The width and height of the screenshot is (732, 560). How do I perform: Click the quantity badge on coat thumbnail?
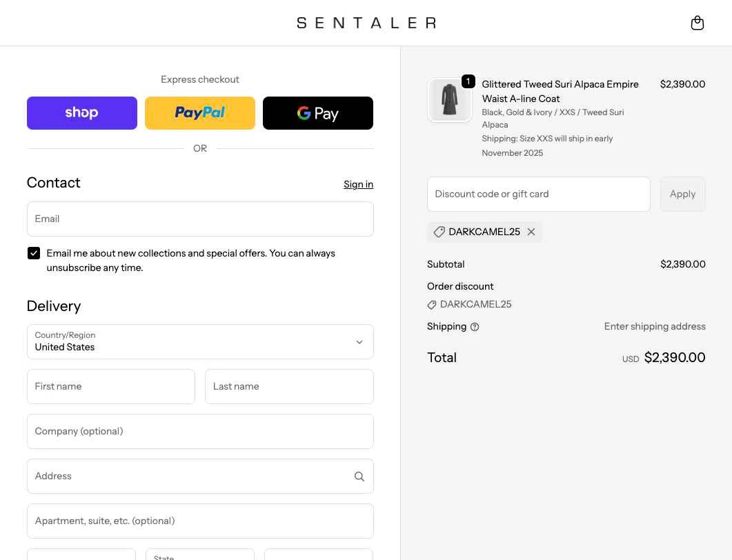tap(468, 81)
